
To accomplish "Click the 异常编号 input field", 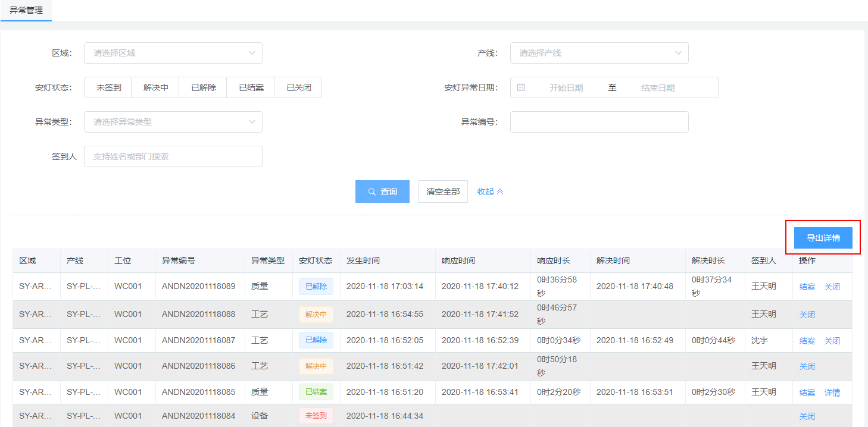I will point(599,122).
